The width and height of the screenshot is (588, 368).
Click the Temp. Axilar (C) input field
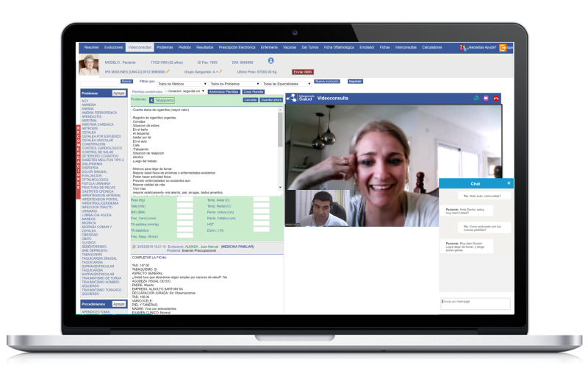pyautogui.click(x=262, y=199)
